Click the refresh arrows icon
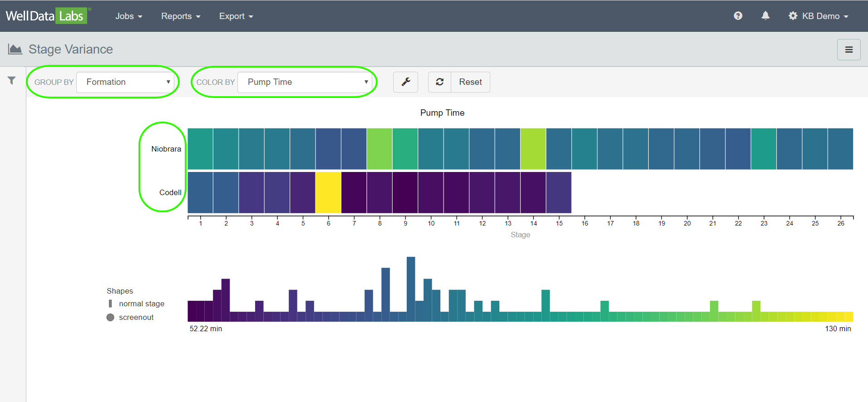The image size is (868, 402). [x=439, y=82]
